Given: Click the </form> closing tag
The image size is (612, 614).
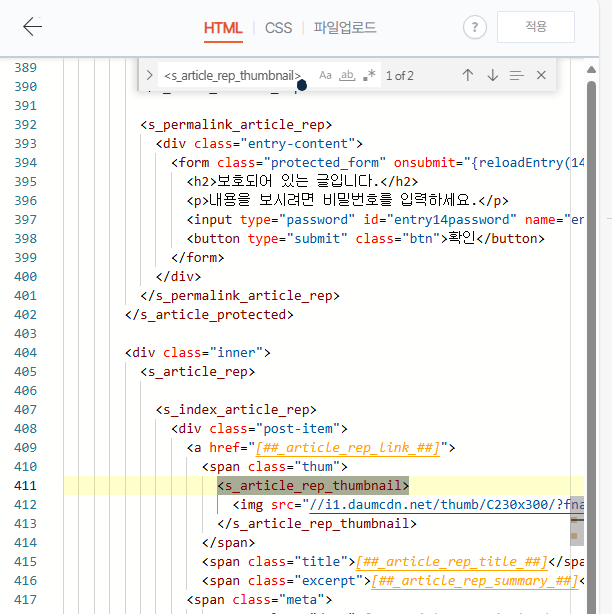Looking at the screenshot, I should [x=198, y=258].
